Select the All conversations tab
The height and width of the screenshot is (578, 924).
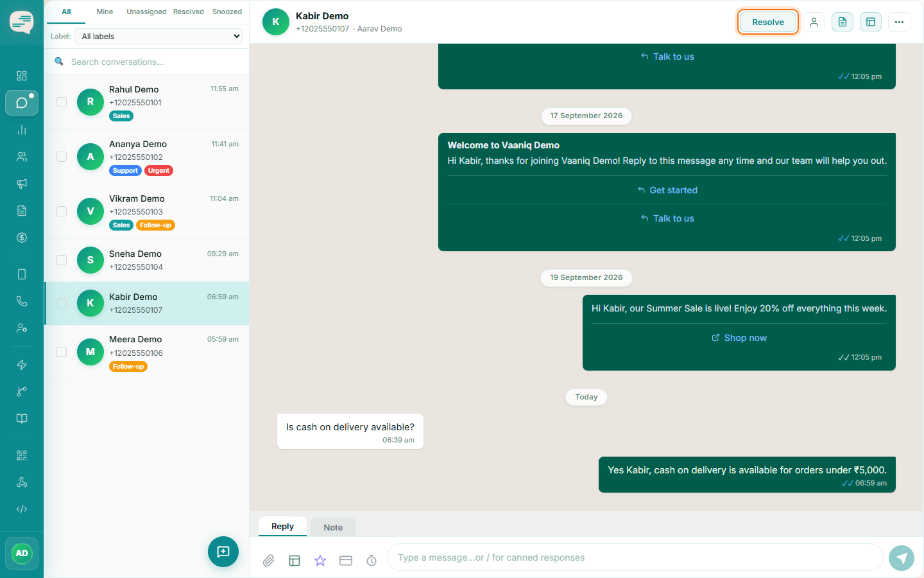click(x=66, y=12)
